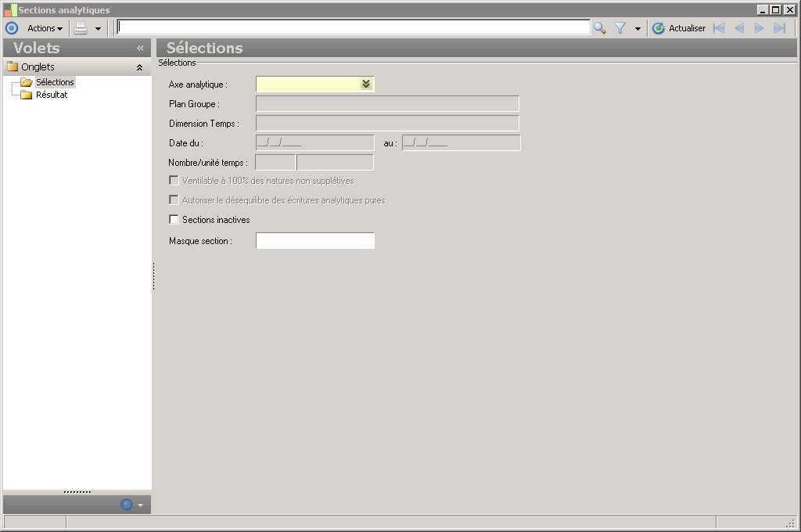Screen dimensions: 801x532
Task: Click the 'Axe analytique :' label
Action: (x=198, y=84)
